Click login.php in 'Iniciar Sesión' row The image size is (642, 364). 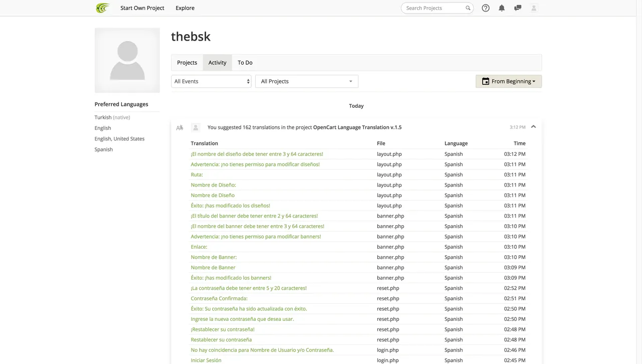point(388,360)
